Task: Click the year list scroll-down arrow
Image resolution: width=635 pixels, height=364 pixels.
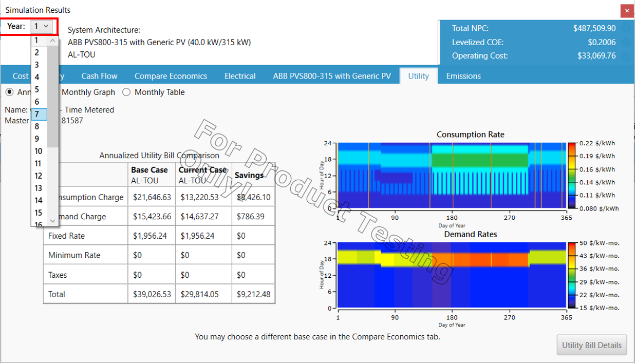Action: coord(52,221)
